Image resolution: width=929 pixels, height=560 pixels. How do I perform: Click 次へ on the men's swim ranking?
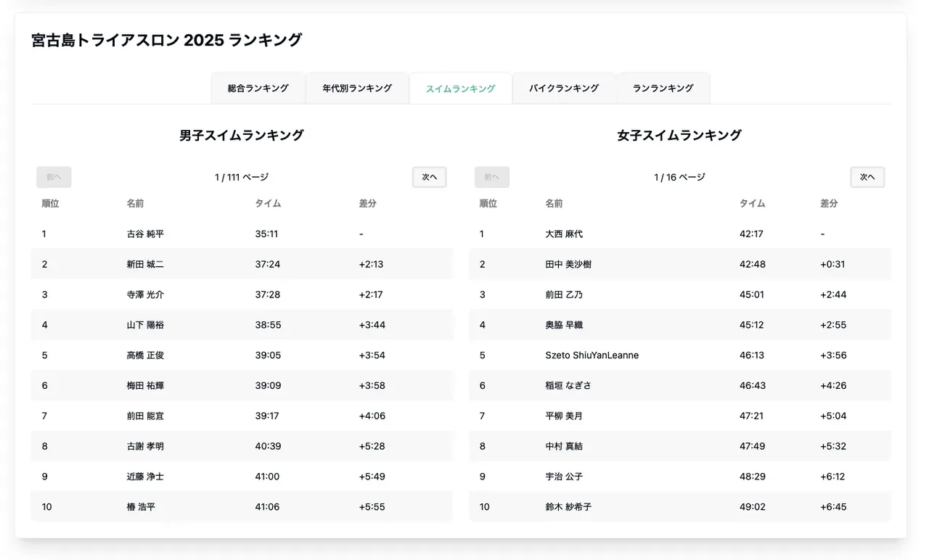[x=429, y=176]
